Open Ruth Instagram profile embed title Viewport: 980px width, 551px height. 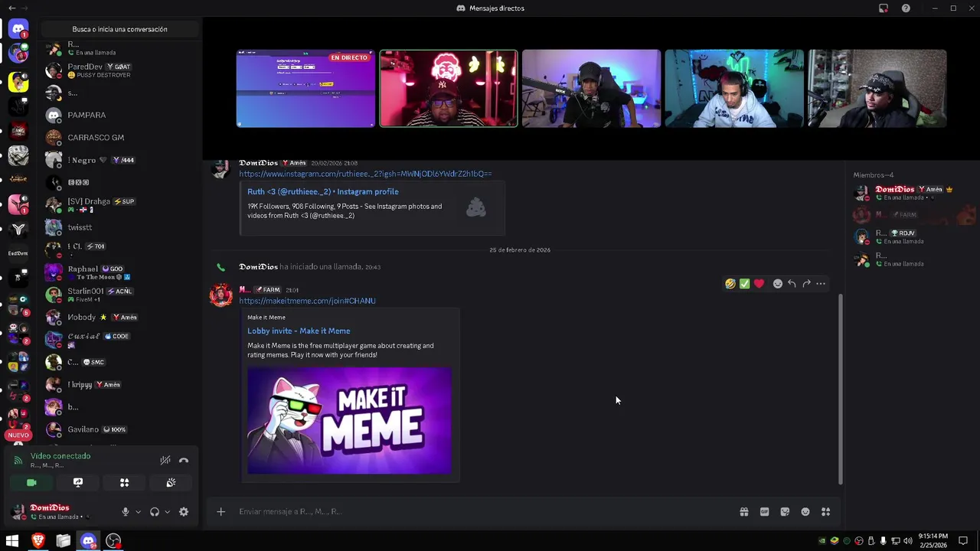(322, 192)
